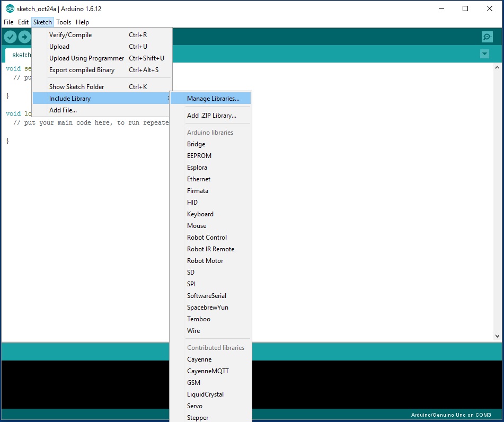Include the Cayenne library
Image resolution: width=504 pixels, height=422 pixels.
210,359
